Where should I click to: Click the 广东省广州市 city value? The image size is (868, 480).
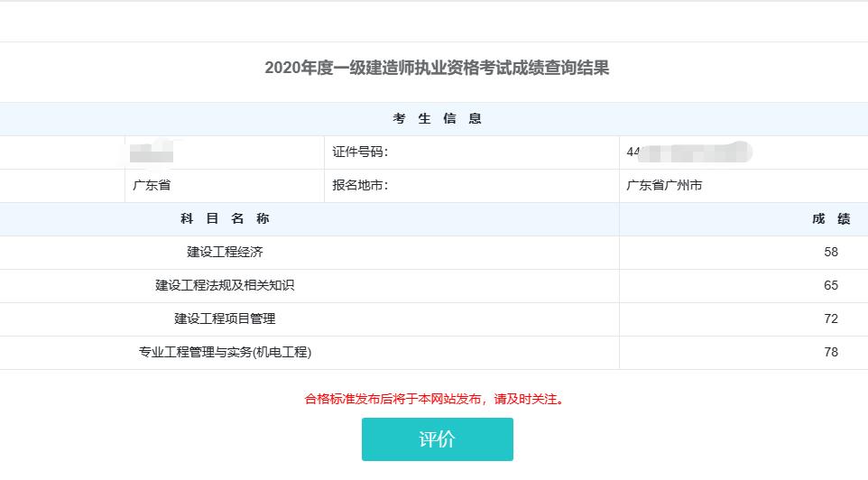pos(664,186)
